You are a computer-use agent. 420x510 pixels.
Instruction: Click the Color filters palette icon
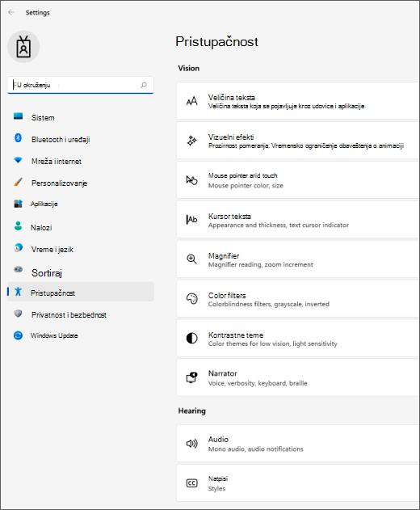point(191,298)
